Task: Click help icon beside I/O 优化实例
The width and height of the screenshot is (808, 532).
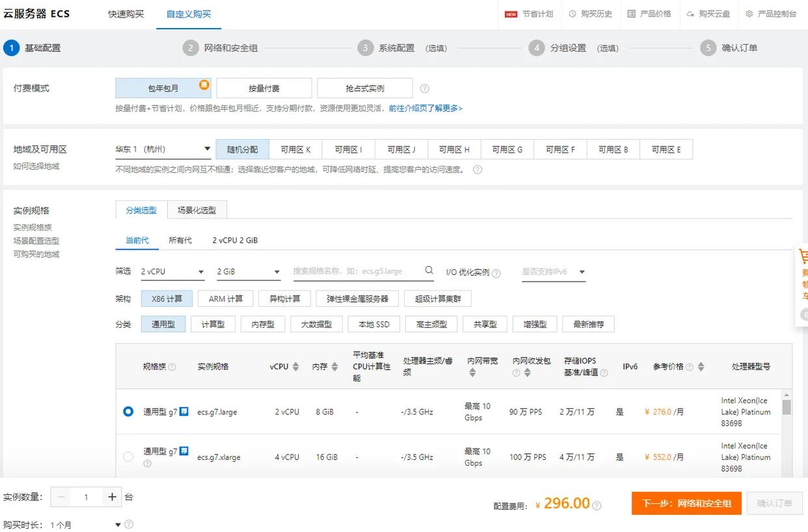Action: click(496, 273)
